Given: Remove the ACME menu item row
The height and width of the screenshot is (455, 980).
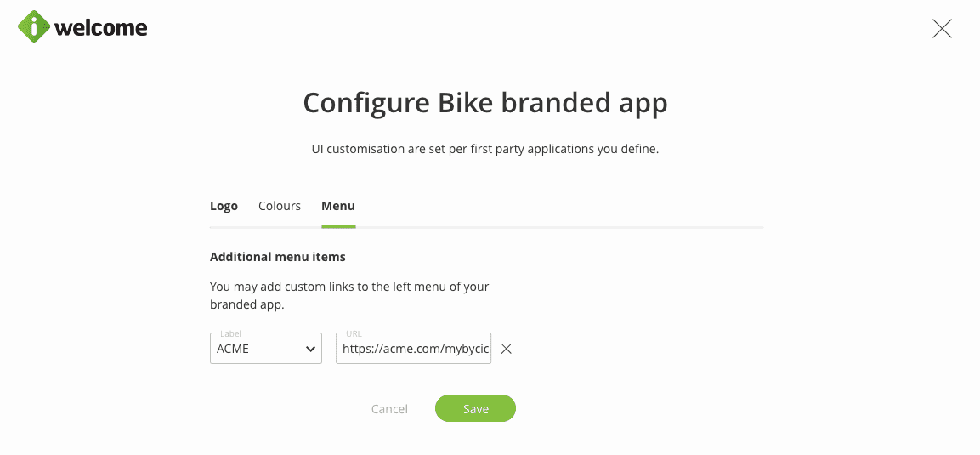Looking at the screenshot, I should pyautogui.click(x=507, y=349).
